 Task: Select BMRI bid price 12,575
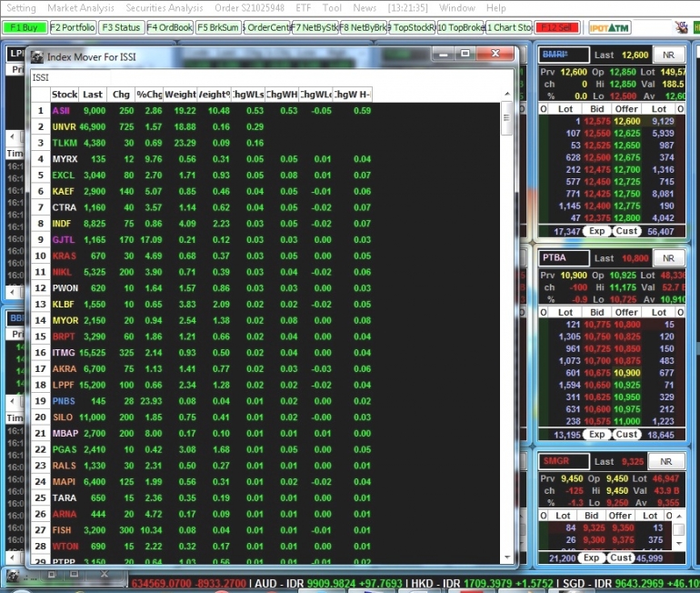[x=596, y=122]
